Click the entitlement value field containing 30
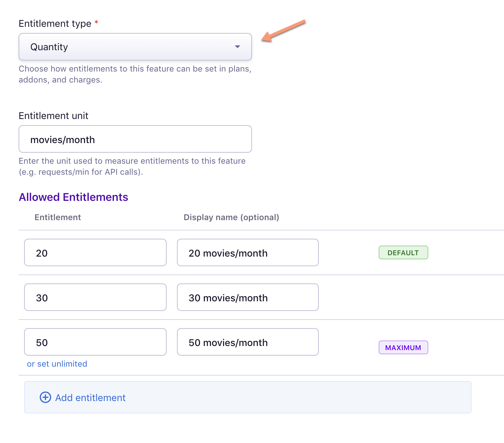 pos(95,297)
